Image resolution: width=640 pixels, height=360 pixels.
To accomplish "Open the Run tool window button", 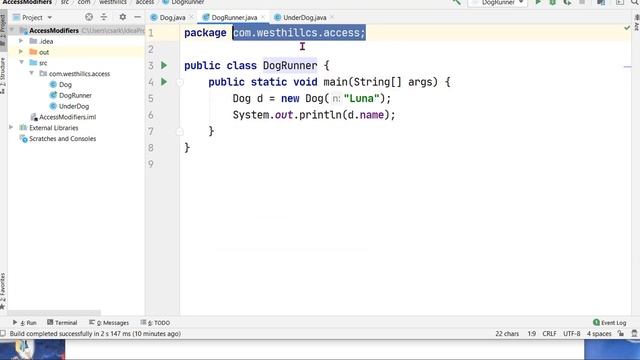I will pos(25,322).
